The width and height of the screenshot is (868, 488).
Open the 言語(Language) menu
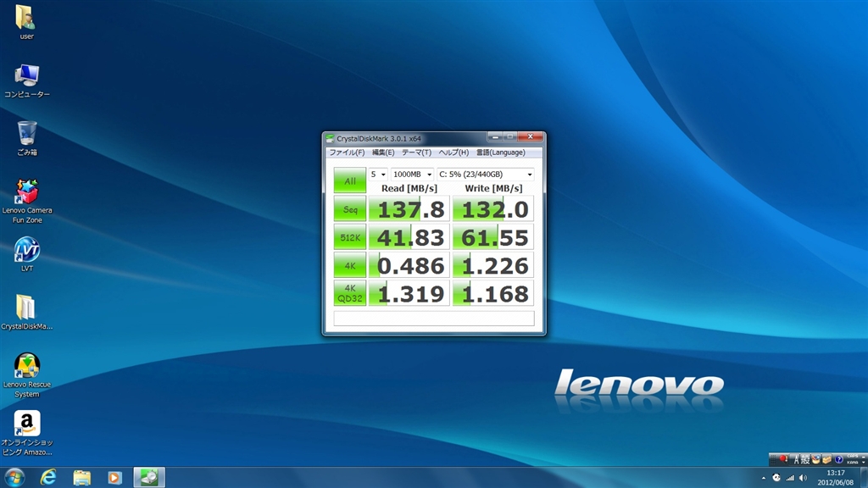pos(500,152)
